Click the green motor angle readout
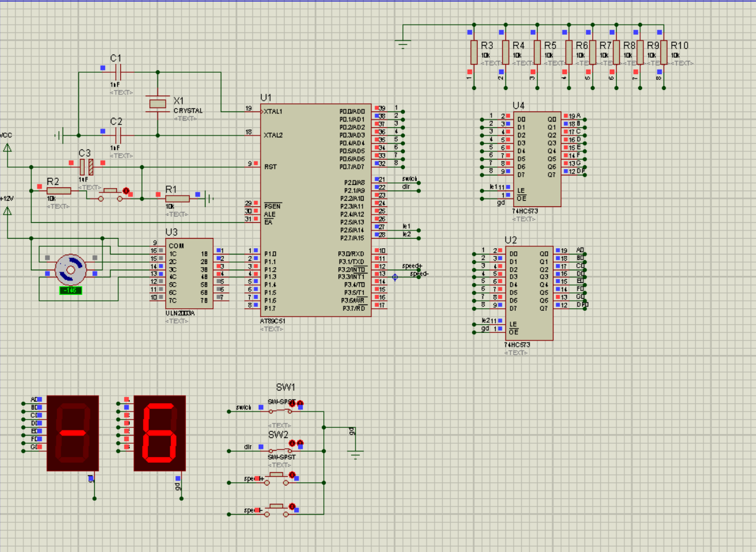756x552 pixels. pyautogui.click(x=69, y=290)
